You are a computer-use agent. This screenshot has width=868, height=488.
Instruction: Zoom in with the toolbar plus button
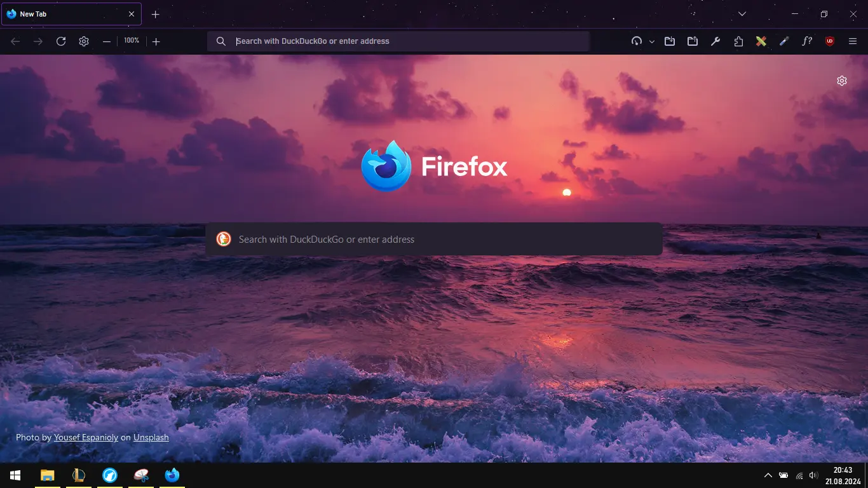(156, 41)
